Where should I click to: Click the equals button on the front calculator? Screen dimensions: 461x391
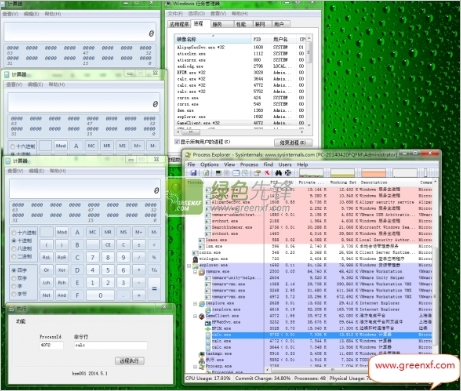point(154,289)
